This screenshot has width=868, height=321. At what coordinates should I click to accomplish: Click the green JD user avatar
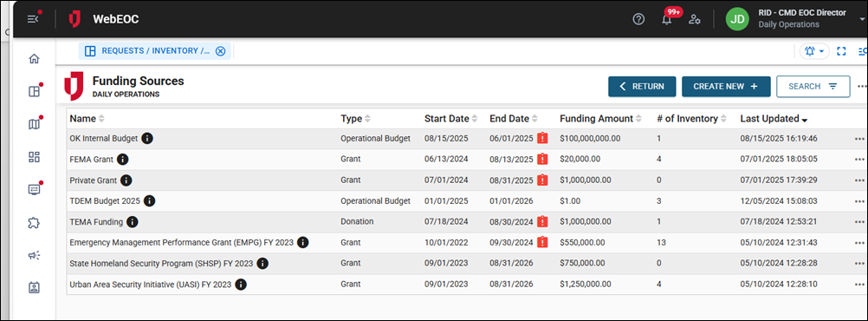[x=737, y=19]
